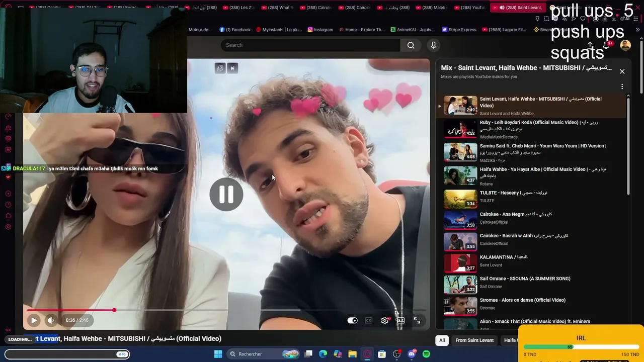
Task: Open the (1) Facebook bookmark
Action: [235, 30]
